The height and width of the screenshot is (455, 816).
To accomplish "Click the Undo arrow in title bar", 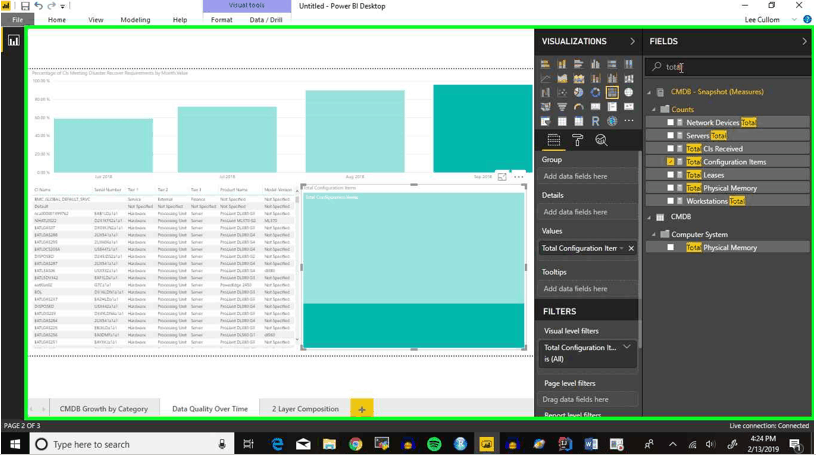I will point(39,6).
